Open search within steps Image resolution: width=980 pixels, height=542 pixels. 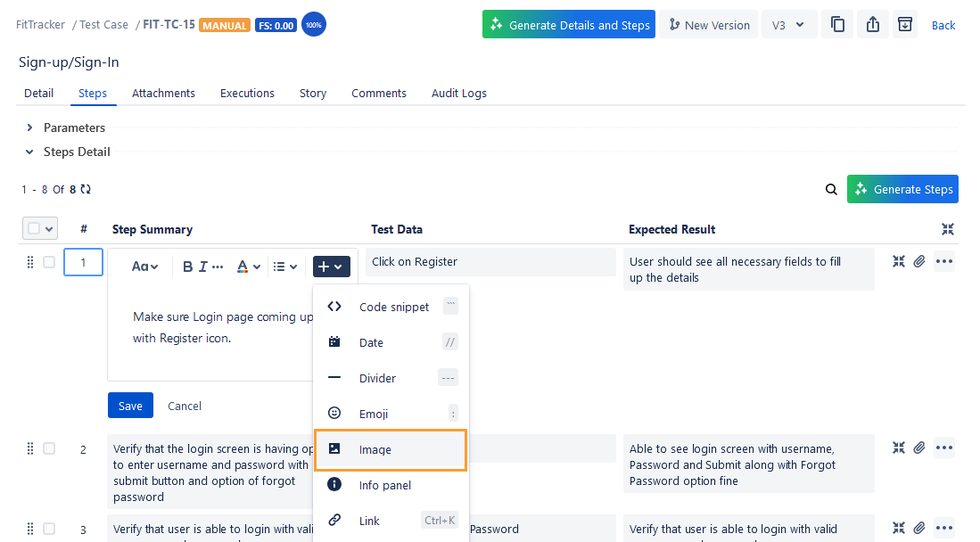831,189
